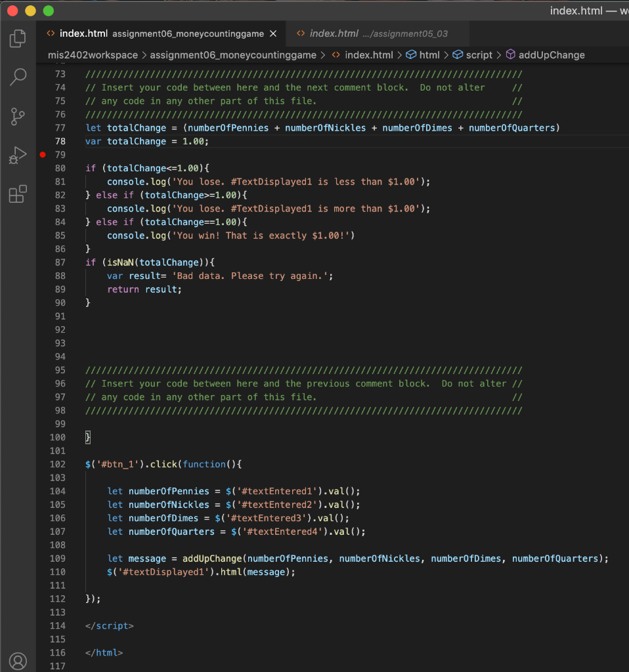This screenshot has width=629, height=672.
Task: Close the assignment06 index.html tab
Action: 274,33
